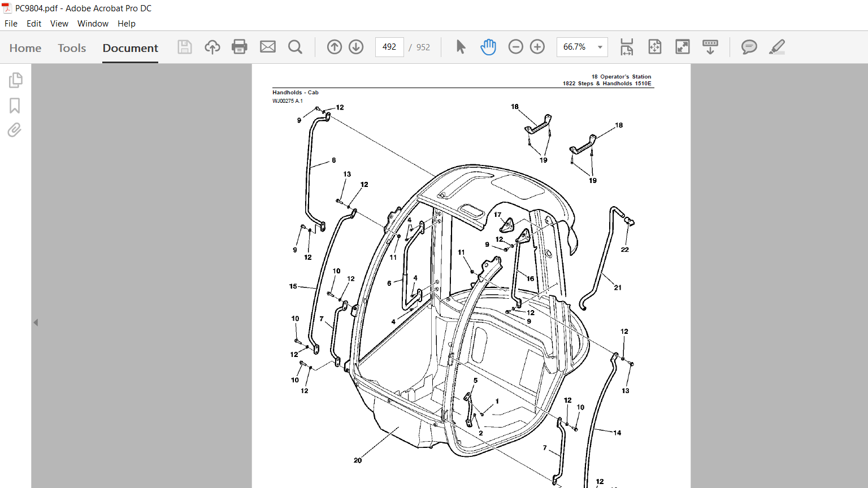Click the upload to cloud icon
Screen dimensions: 868x488
[212, 47]
